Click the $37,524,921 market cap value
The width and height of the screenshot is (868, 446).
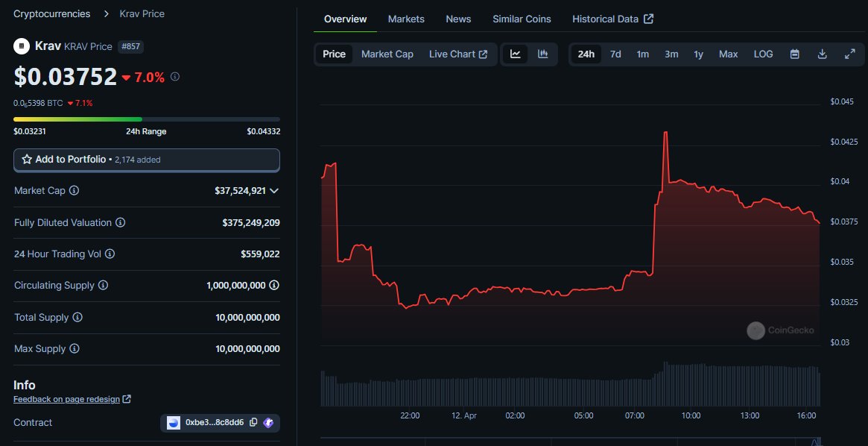point(240,191)
